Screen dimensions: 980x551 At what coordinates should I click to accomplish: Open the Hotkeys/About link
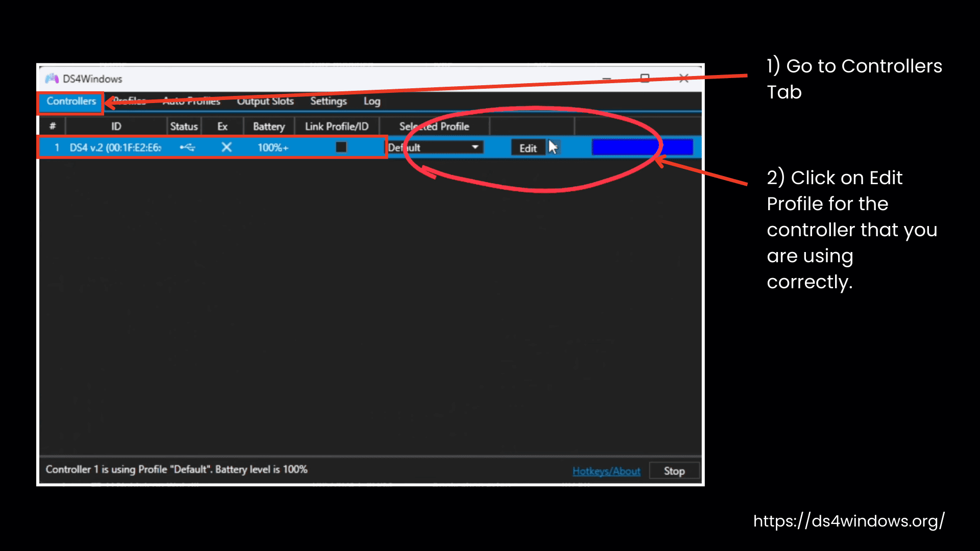[606, 471]
